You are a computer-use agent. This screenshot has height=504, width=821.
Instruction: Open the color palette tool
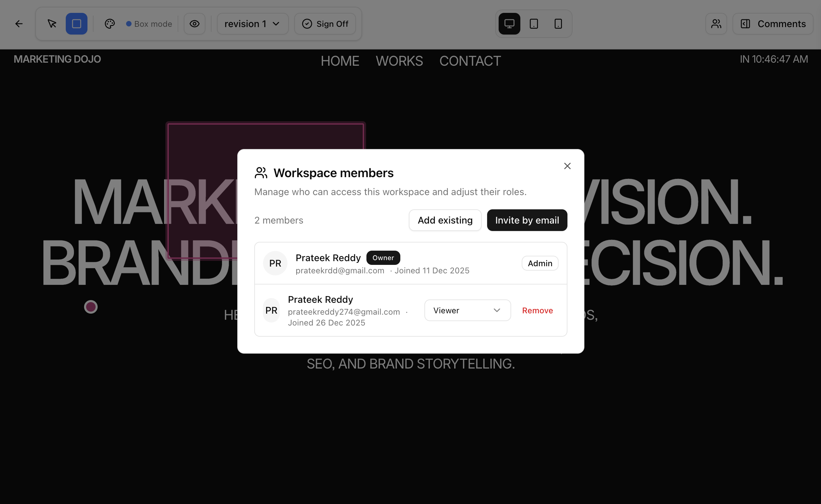109,23
